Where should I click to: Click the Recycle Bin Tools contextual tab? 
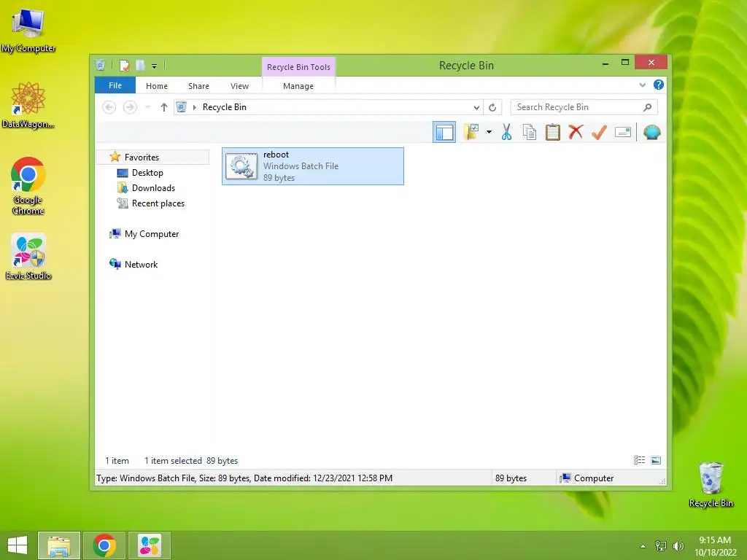[298, 67]
